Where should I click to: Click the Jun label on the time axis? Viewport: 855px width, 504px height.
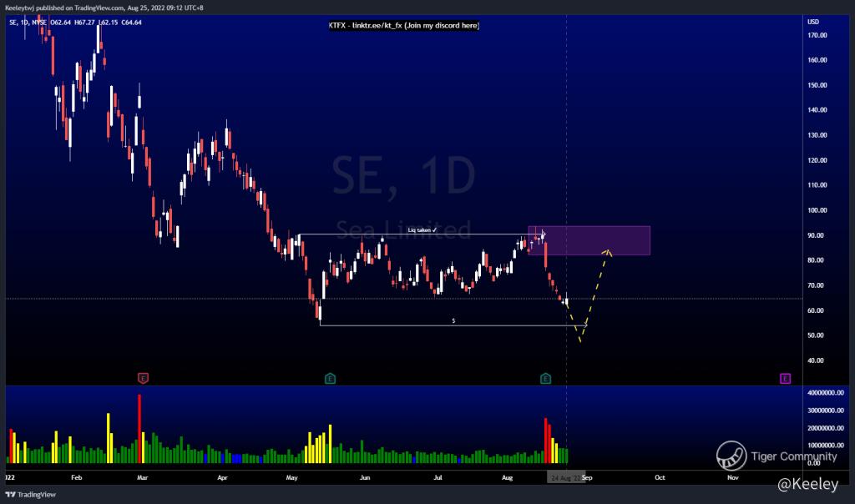(x=365, y=478)
